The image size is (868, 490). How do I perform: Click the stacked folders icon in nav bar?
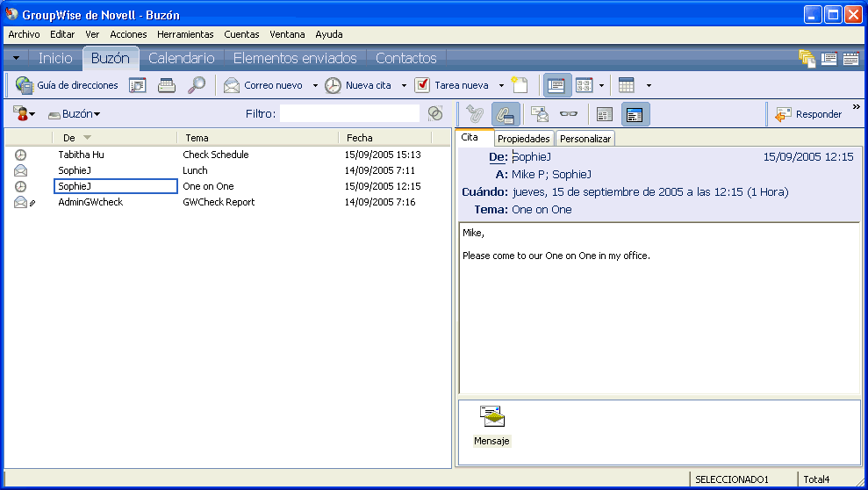(807, 59)
